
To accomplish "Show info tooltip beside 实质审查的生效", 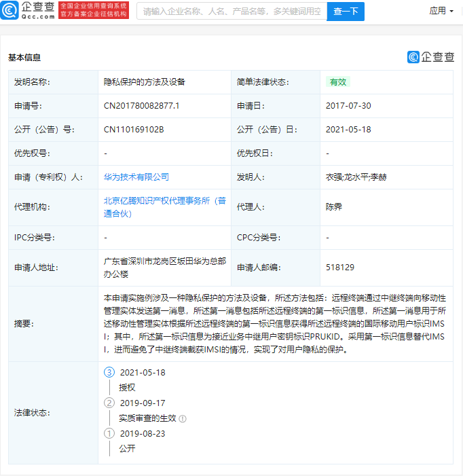I will [183, 419].
